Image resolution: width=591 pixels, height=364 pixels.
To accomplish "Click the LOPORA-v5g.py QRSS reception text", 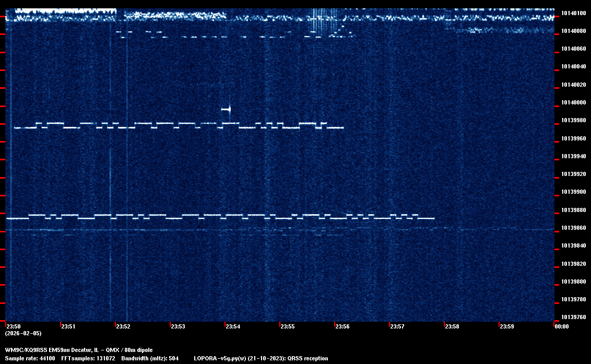I will [261, 358].
